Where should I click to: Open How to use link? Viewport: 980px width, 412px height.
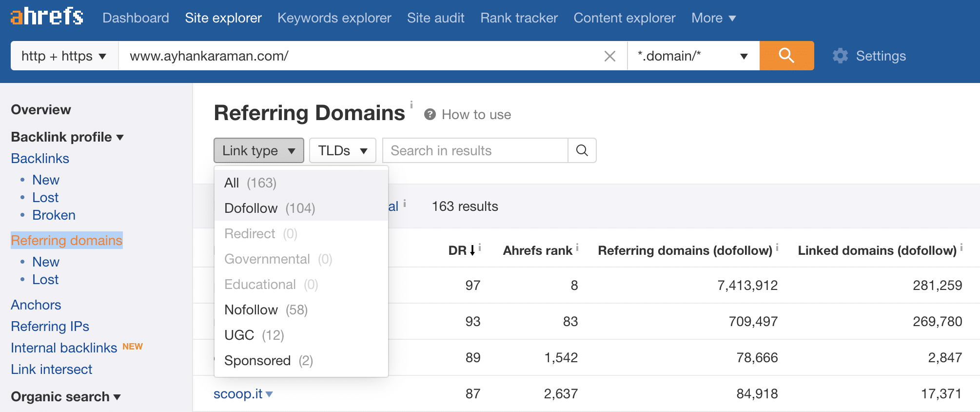point(476,115)
